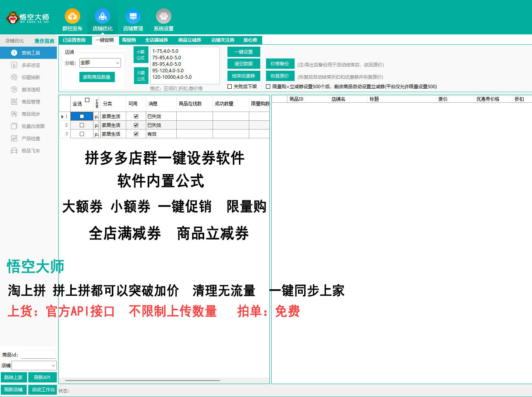532x397 pixels.
Task: Click the 刷新API button
Action: pos(42,377)
